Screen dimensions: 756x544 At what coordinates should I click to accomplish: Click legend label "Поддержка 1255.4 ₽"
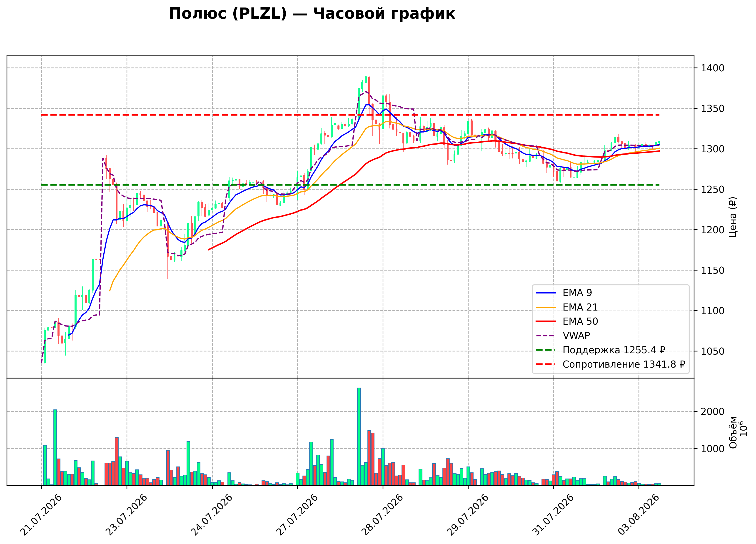(614, 350)
